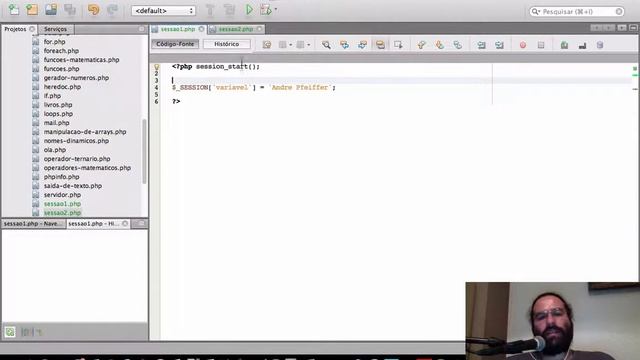Viewport: 640px width, 360px height.
Task: Click the New Project toolbar icon
Action: point(32,9)
